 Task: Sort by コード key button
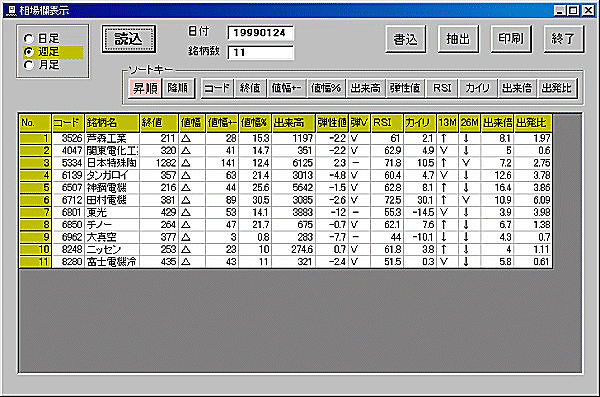(x=217, y=88)
